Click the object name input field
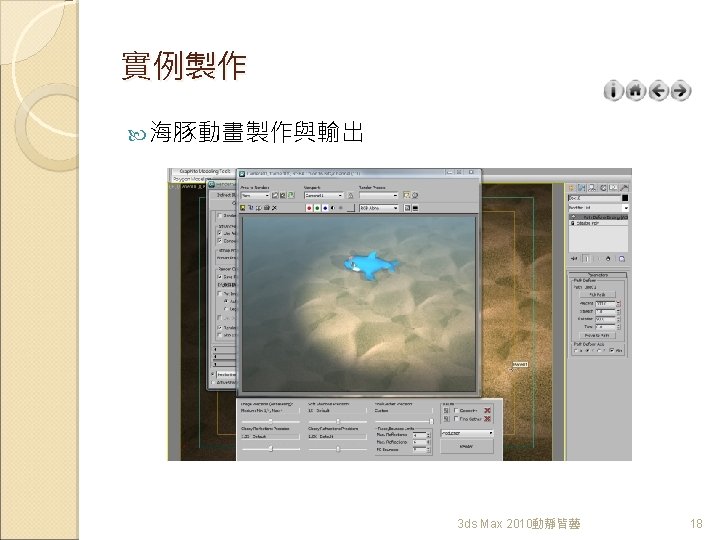This screenshot has width=720, height=540. coord(594,198)
